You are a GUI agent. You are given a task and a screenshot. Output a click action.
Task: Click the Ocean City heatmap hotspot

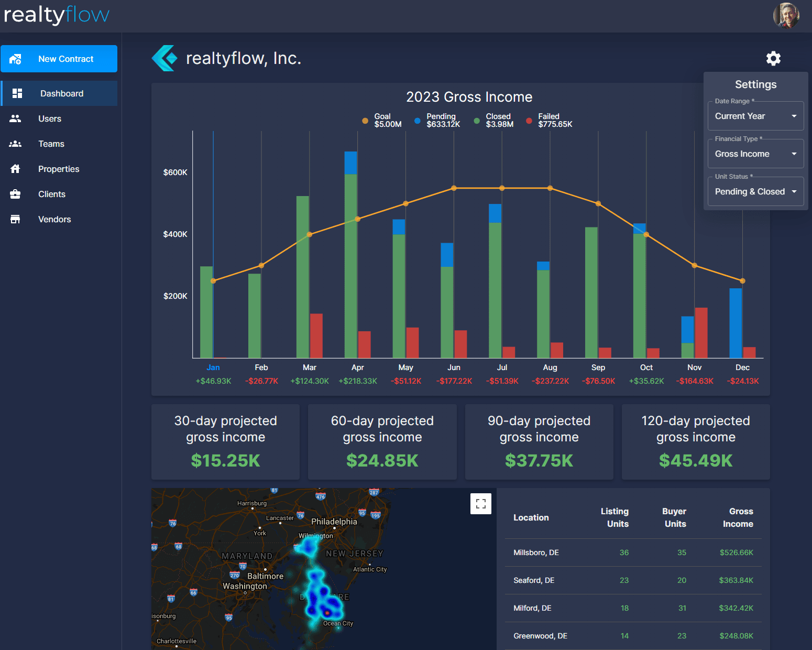tap(327, 612)
